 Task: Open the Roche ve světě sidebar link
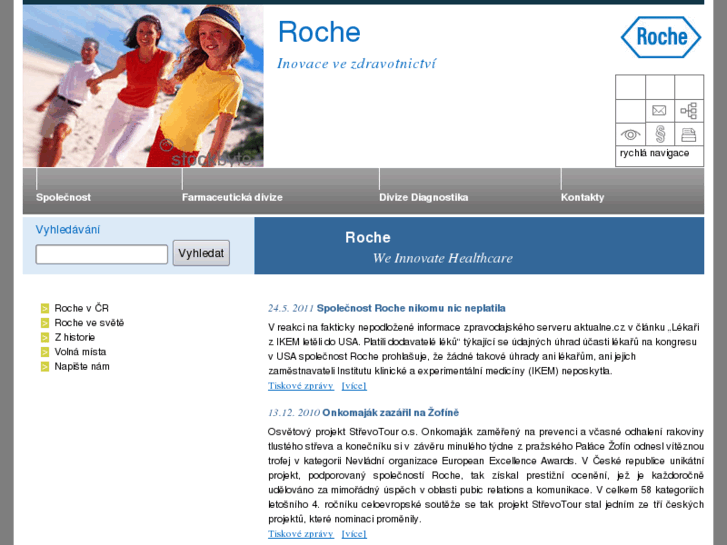89,323
